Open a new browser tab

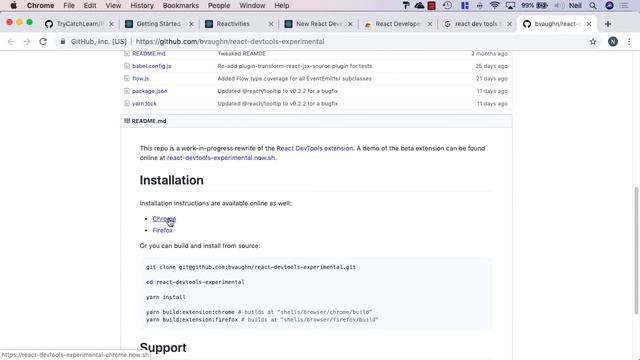[x=608, y=24]
